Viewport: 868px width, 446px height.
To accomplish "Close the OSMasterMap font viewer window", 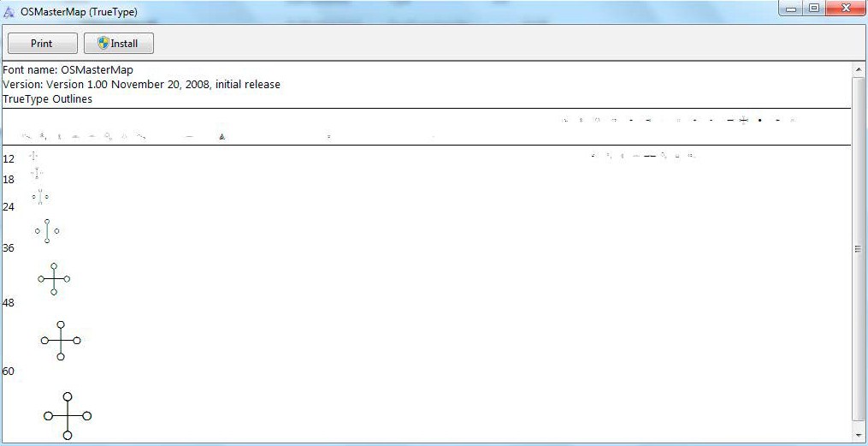I will point(846,8).
